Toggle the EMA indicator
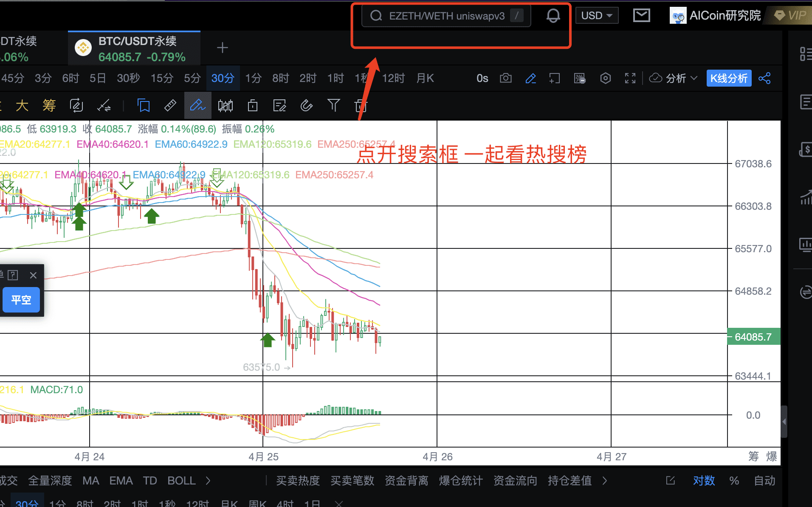This screenshot has height=507, width=812. 121,481
